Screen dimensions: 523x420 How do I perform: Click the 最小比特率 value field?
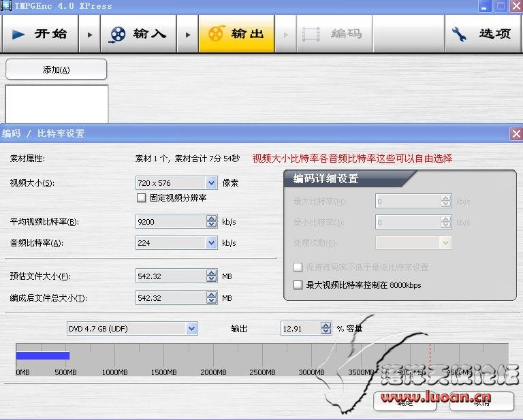click(x=408, y=222)
